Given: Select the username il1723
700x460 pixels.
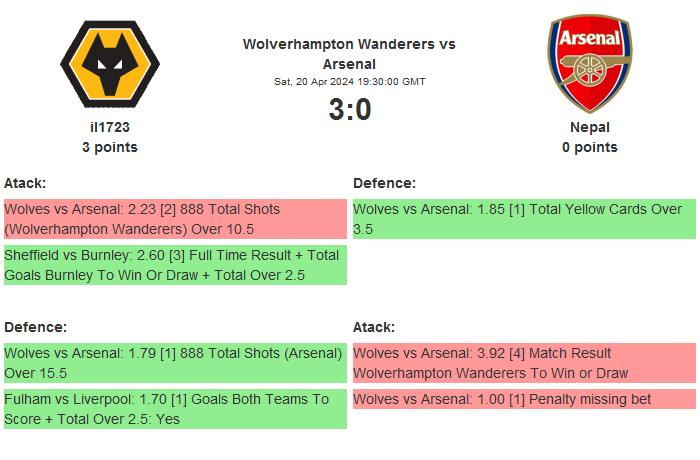Looking at the screenshot, I should coord(110,127).
